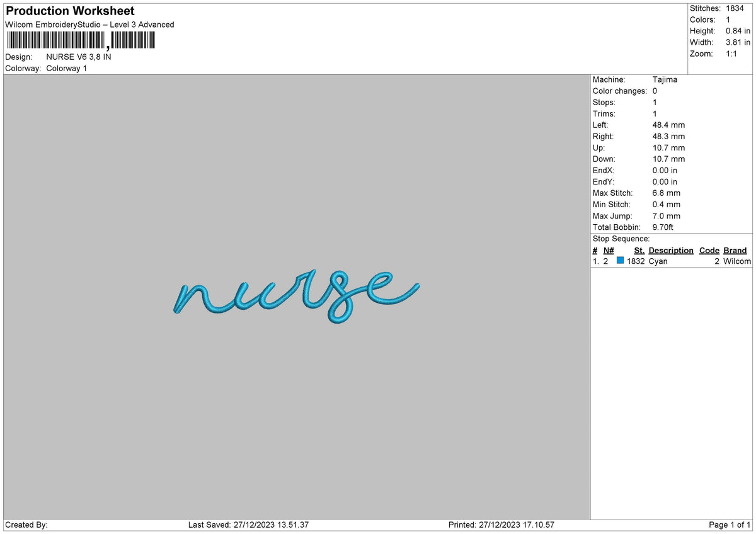Click 'Wilcom EmbroideryStudio – Level 3 Advanced' text
The width and height of the screenshot is (756, 534).
click(x=89, y=25)
